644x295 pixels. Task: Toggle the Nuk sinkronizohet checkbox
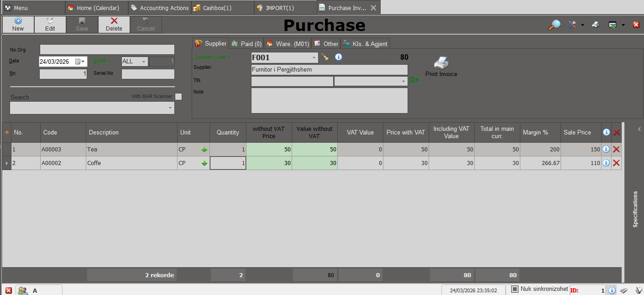tap(515, 289)
